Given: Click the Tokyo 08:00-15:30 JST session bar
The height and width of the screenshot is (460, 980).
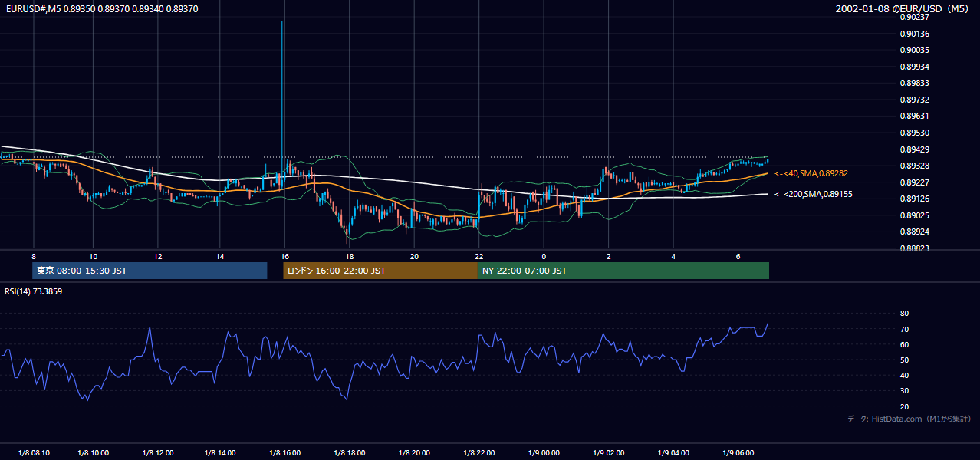Looking at the screenshot, I should coord(150,271).
